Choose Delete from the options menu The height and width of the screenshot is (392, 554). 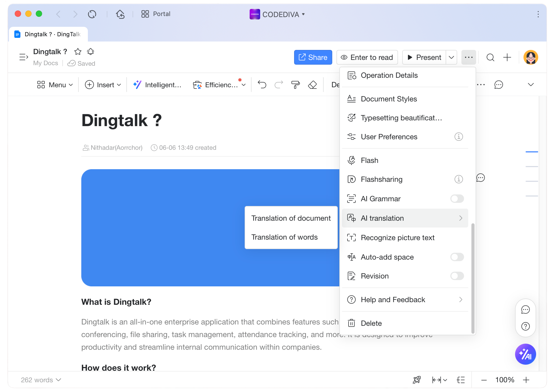tap(371, 323)
